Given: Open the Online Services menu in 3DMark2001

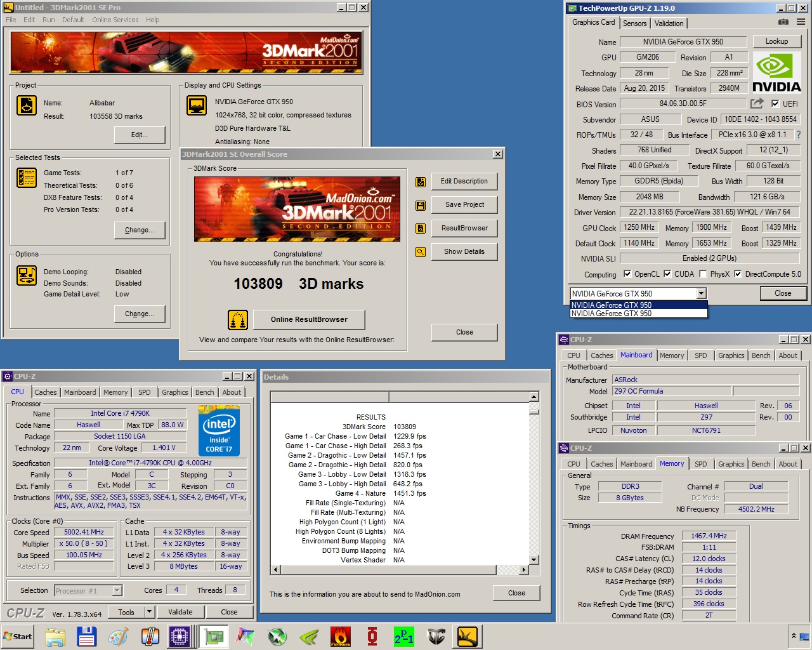Looking at the screenshot, I should click(x=115, y=20).
